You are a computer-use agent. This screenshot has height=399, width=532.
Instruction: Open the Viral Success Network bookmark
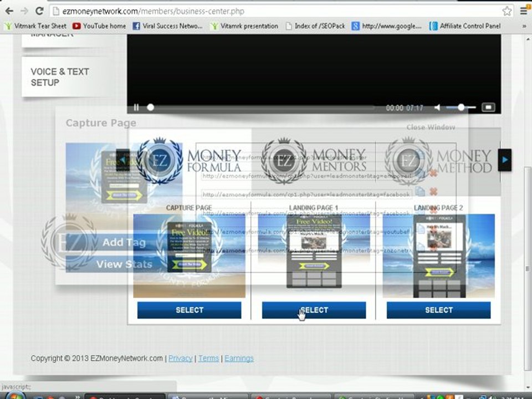point(167,26)
